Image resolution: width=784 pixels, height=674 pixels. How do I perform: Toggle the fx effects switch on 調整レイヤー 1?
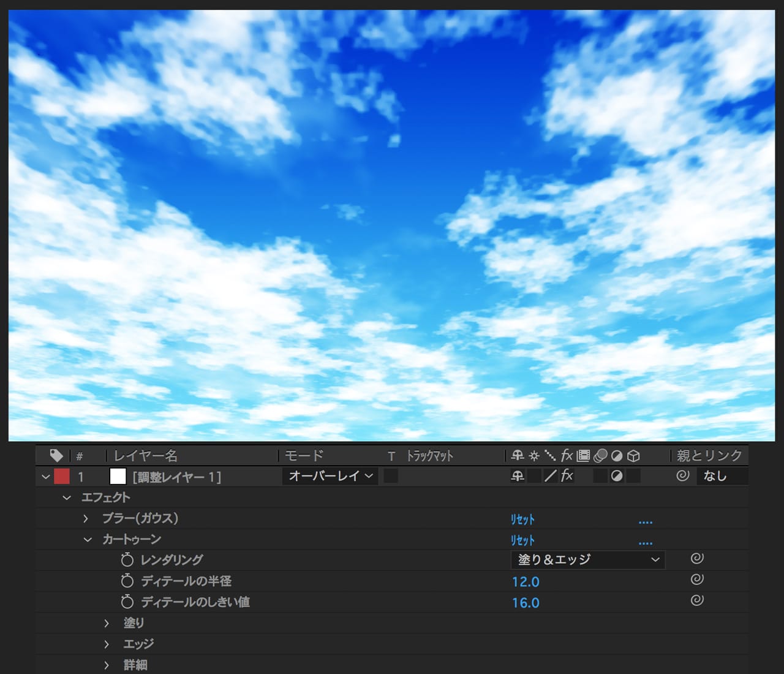click(567, 475)
